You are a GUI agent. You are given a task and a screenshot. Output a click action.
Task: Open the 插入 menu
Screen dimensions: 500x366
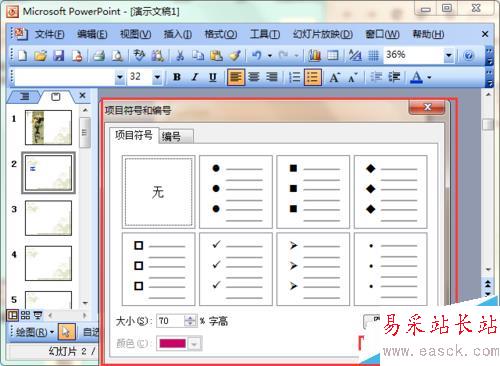click(177, 34)
